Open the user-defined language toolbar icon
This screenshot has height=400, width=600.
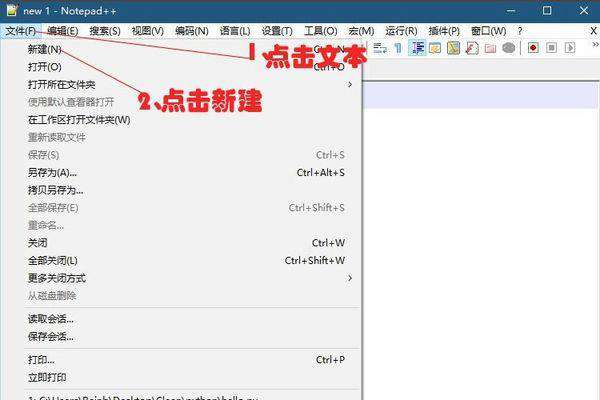click(435, 48)
